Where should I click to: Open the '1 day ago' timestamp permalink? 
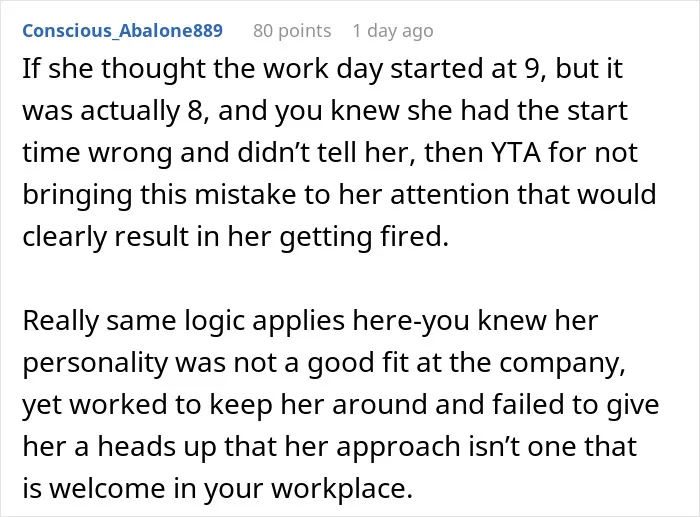click(x=393, y=31)
